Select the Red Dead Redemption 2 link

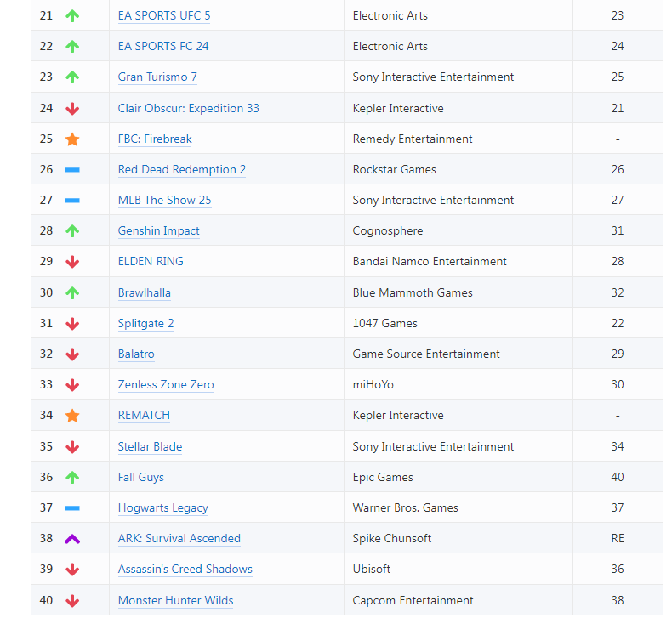[181, 170]
